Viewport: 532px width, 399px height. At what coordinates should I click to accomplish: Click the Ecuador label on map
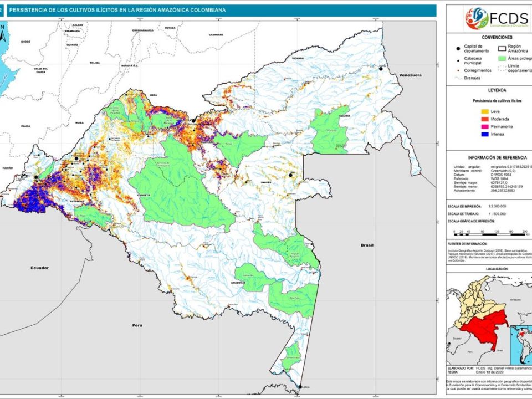[40, 268]
